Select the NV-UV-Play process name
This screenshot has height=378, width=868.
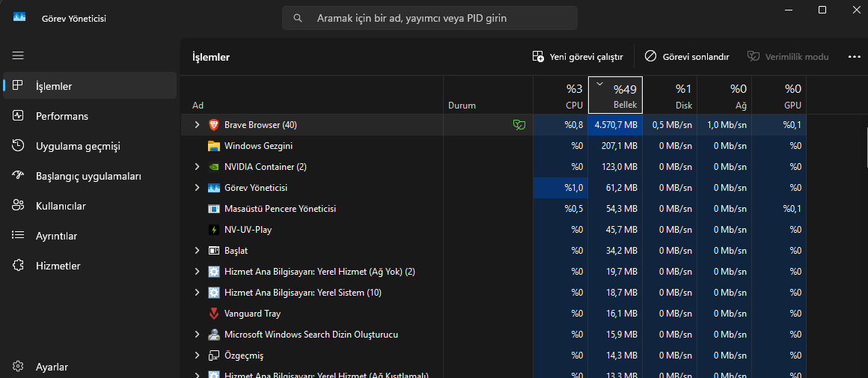pyautogui.click(x=248, y=230)
